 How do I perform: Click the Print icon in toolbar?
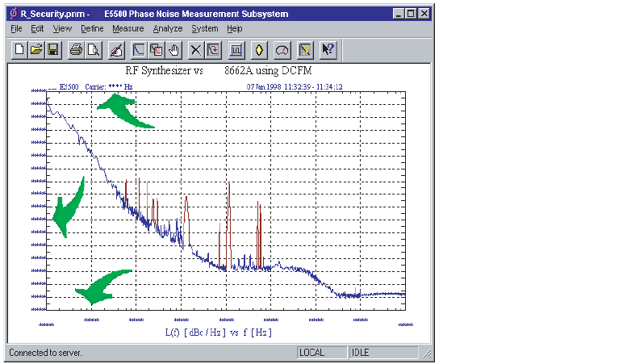coord(77,50)
